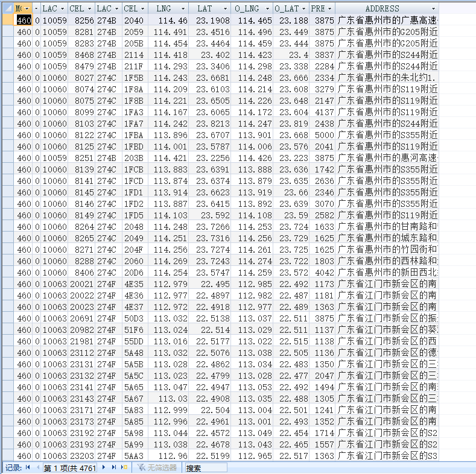Click address cell 广东省惠州市的惠河高速

pyautogui.click(x=387, y=158)
